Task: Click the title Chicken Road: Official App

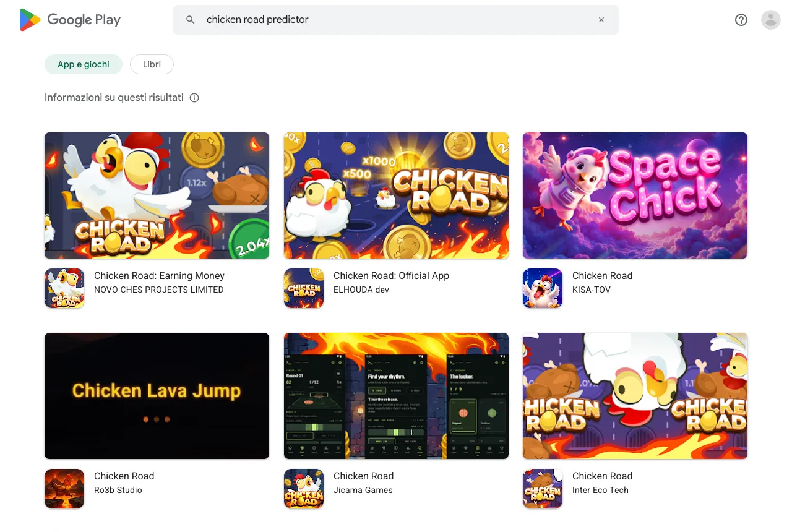Action: click(391, 276)
